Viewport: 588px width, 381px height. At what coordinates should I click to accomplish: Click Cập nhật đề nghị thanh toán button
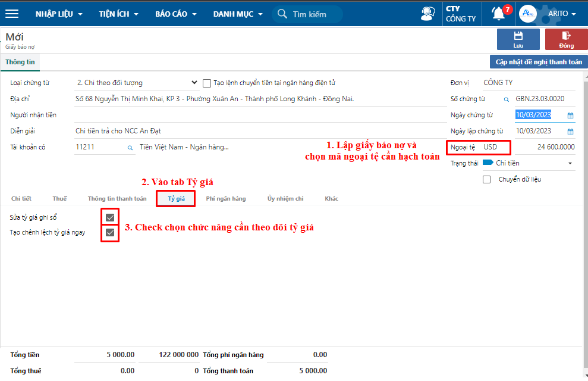pyautogui.click(x=538, y=62)
